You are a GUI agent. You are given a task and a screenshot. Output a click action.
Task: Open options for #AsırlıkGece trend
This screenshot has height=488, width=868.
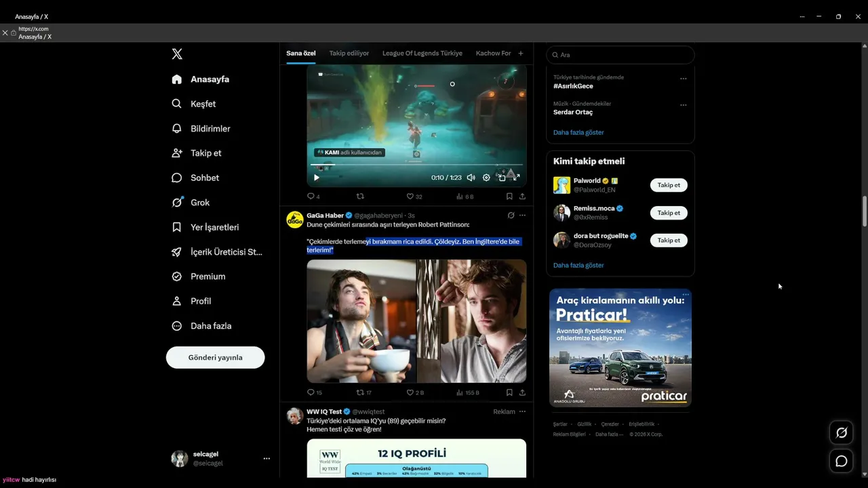coord(684,79)
